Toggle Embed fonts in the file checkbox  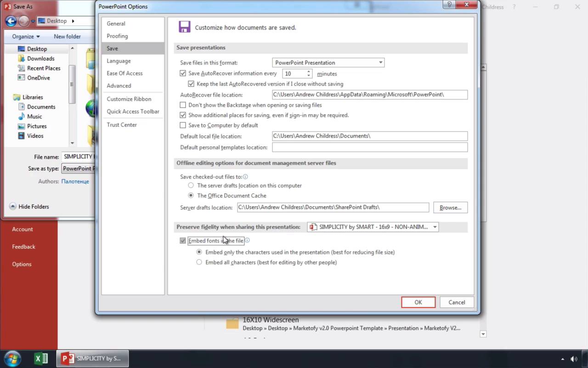[183, 241]
